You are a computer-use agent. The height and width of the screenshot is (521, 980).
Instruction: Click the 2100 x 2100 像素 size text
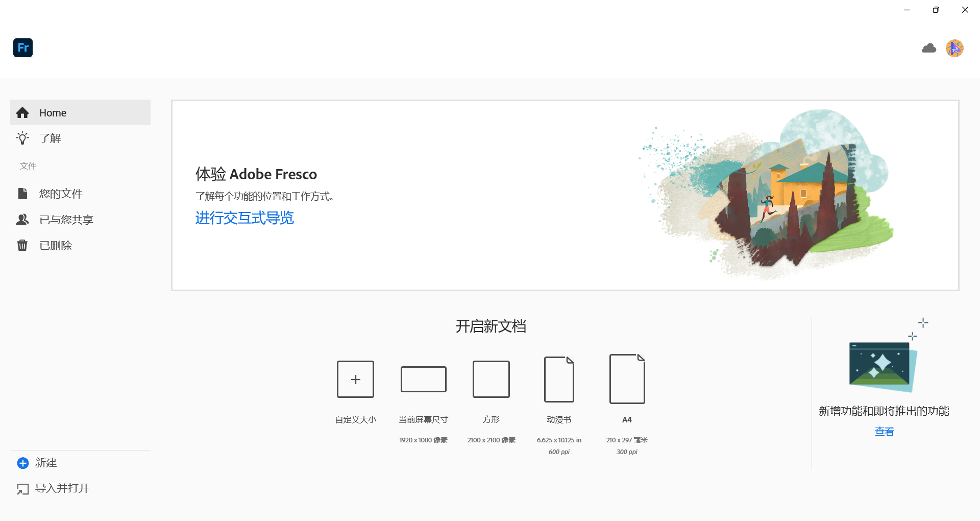tap(491, 440)
